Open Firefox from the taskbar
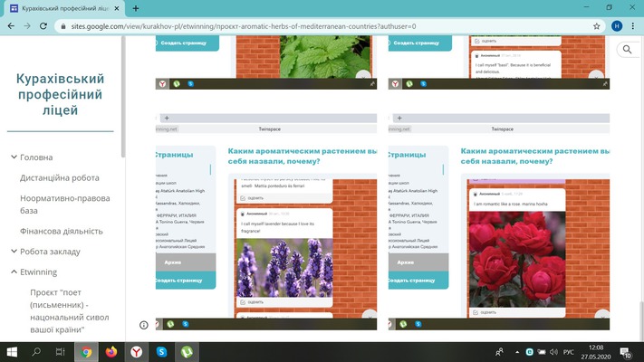The width and height of the screenshot is (644, 362). pyautogui.click(x=111, y=351)
